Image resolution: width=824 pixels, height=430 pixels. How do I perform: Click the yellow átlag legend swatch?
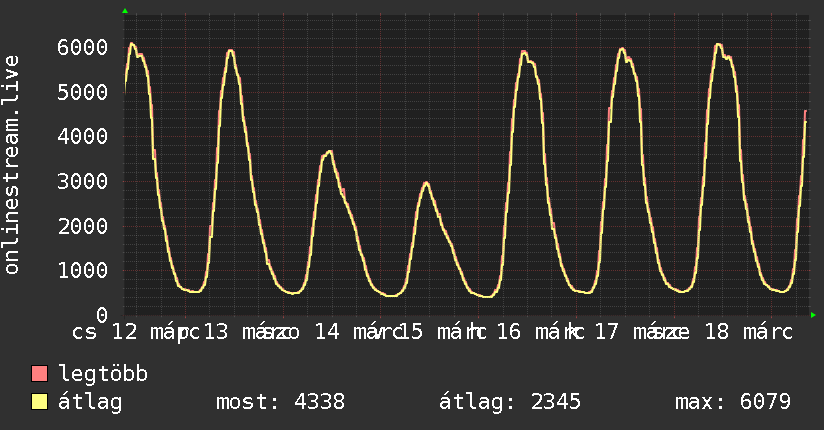(x=39, y=402)
